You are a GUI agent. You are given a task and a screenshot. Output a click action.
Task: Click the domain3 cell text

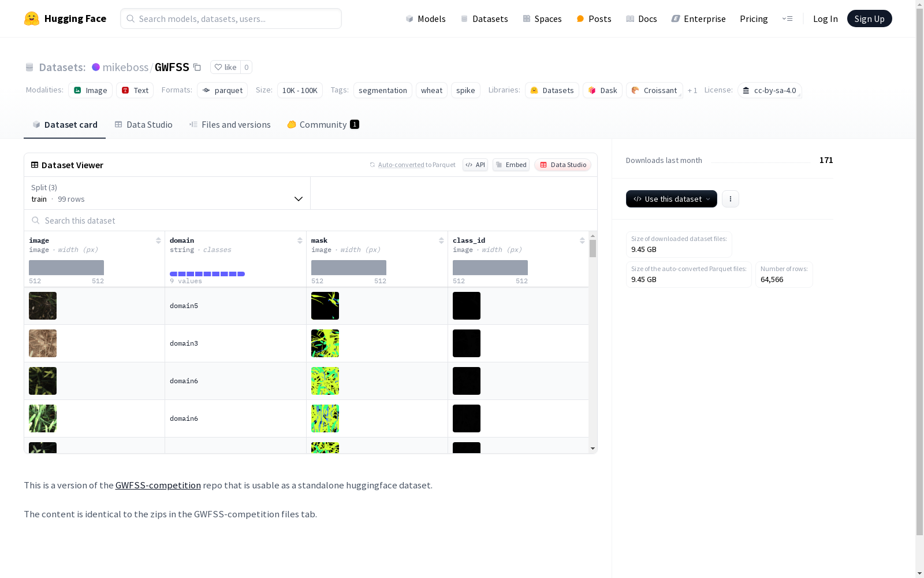coord(184,343)
